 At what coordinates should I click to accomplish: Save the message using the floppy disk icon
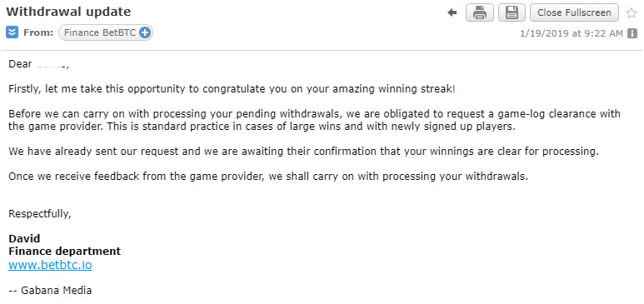(x=512, y=12)
